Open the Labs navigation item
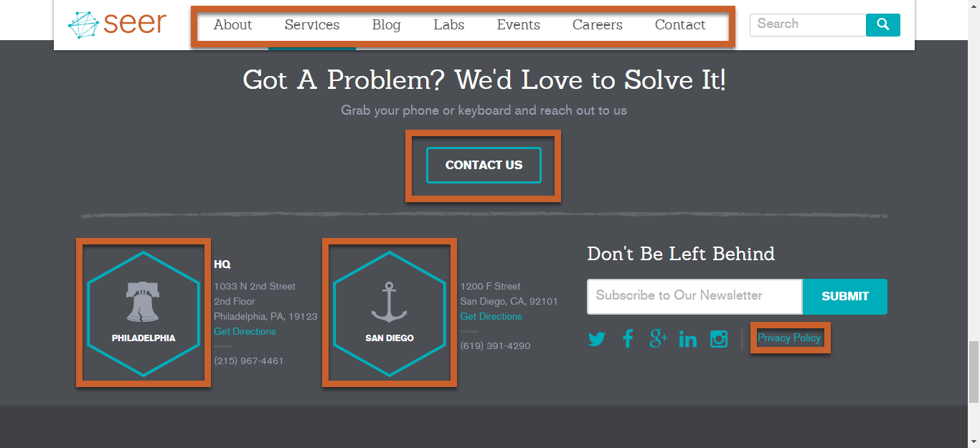 tap(448, 25)
